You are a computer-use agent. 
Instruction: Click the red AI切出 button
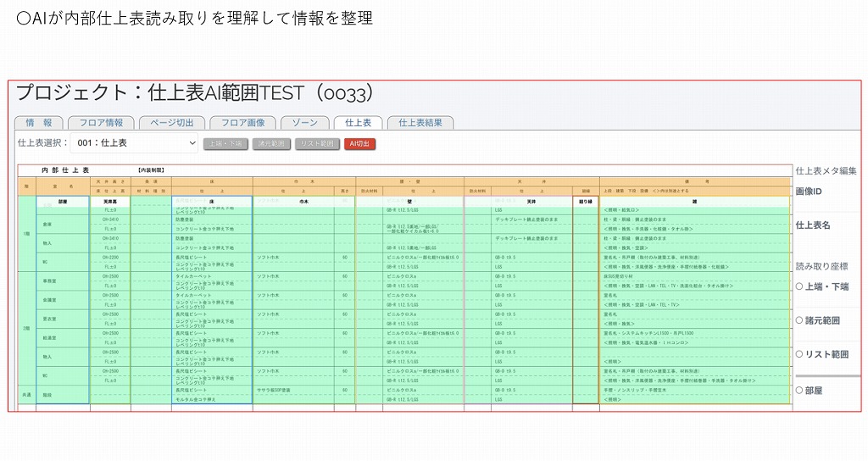(359, 144)
